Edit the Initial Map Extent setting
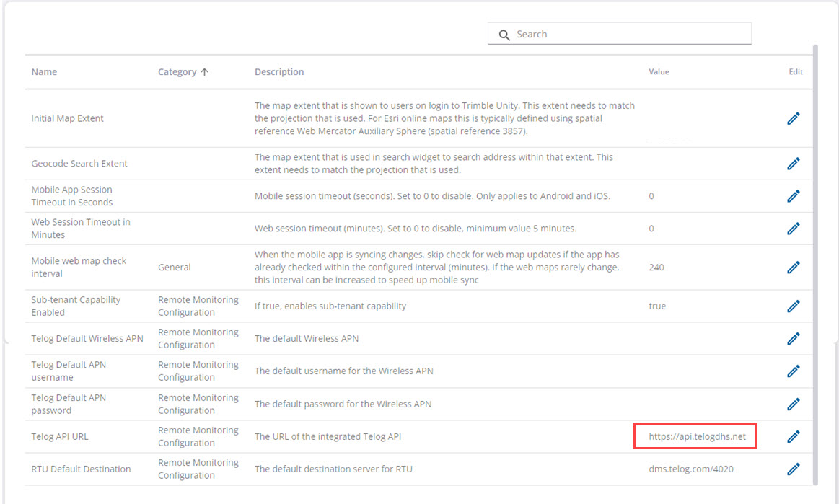This screenshot has height=504, width=839. coord(794,118)
